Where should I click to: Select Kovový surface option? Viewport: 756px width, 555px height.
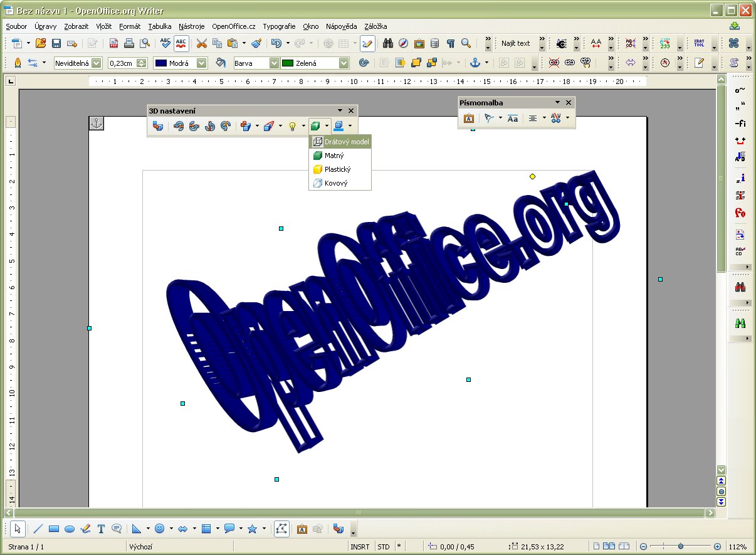click(x=340, y=183)
